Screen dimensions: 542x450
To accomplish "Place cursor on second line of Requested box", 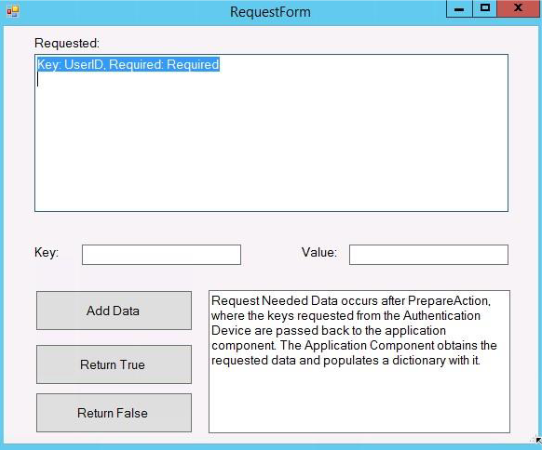I will tap(138, 80).
